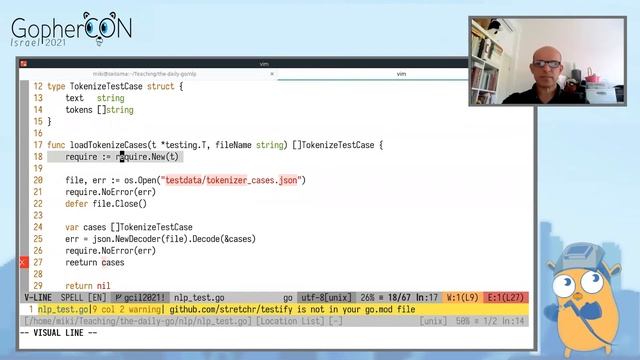
Task: Switch to the miki@ ~/Teaching terminal tab
Action: 144,74
